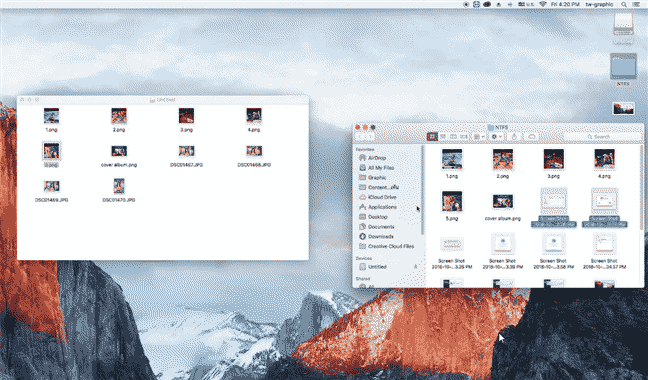Eject the Untitled device in the sidebar
The height and width of the screenshot is (380, 648).
point(415,267)
